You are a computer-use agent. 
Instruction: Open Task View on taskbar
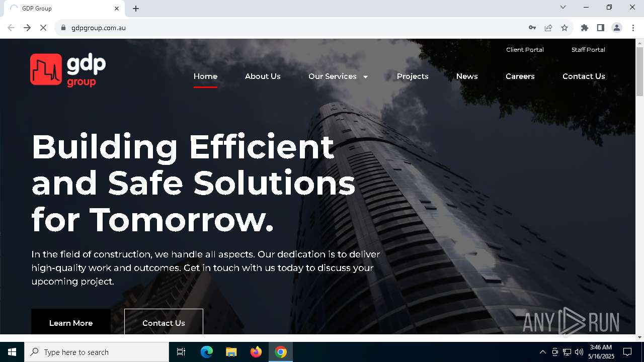pyautogui.click(x=181, y=352)
